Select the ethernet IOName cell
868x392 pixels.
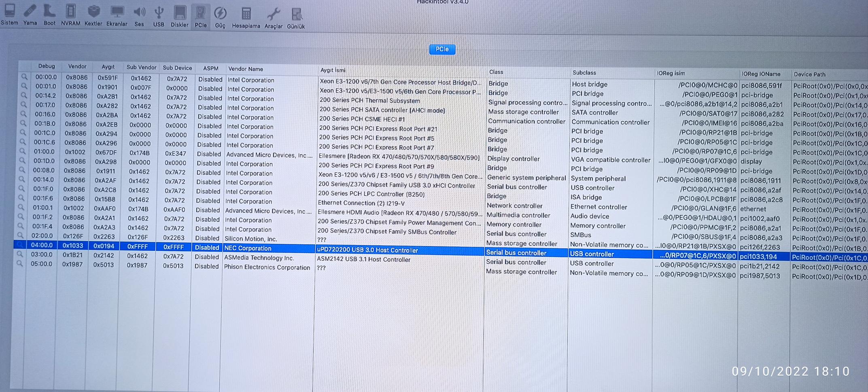(x=753, y=209)
